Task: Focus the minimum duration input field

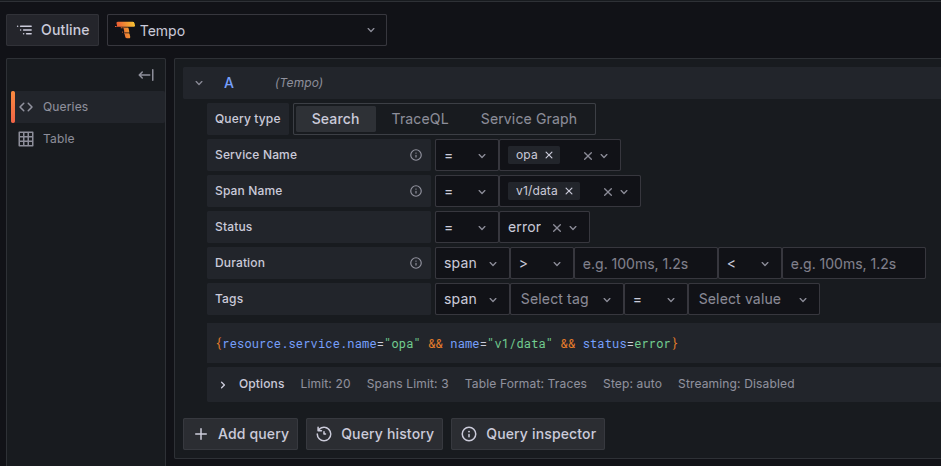Action: pyautogui.click(x=646, y=263)
